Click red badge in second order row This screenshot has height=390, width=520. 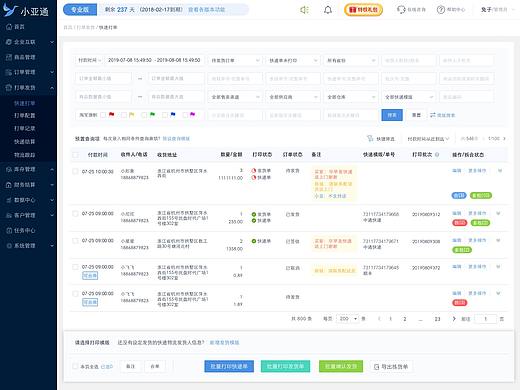pyautogui.click(x=460, y=222)
